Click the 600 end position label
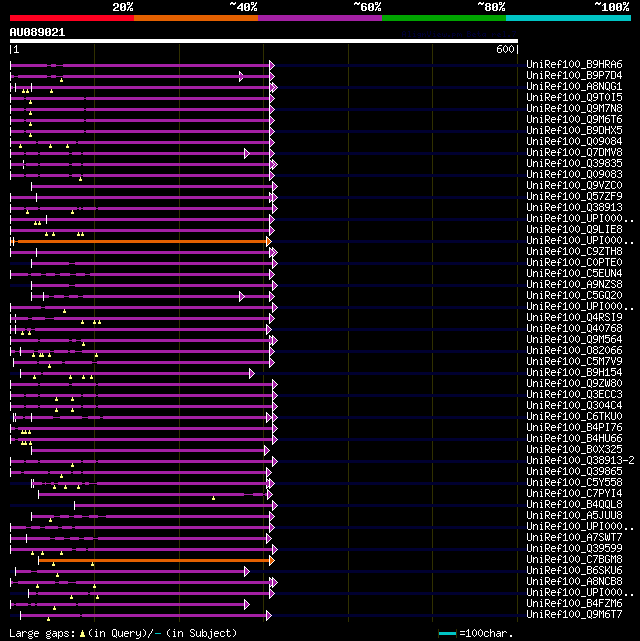The width and height of the screenshot is (640, 641). pos(505,49)
